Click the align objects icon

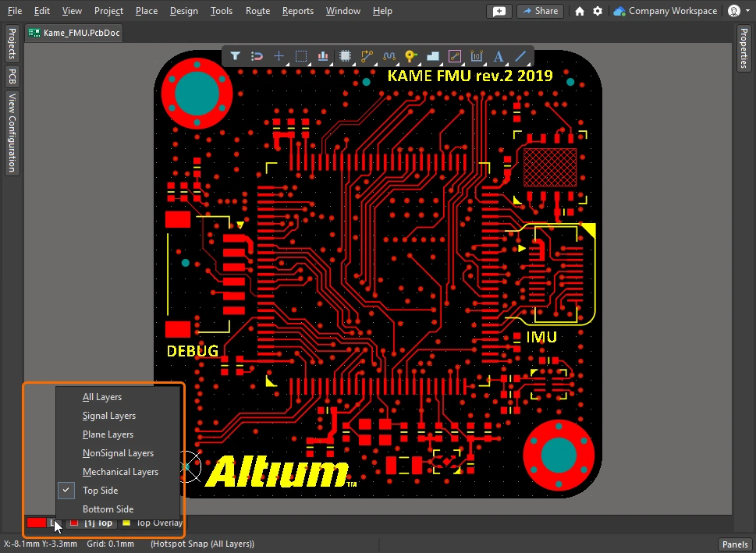tap(323, 56)
